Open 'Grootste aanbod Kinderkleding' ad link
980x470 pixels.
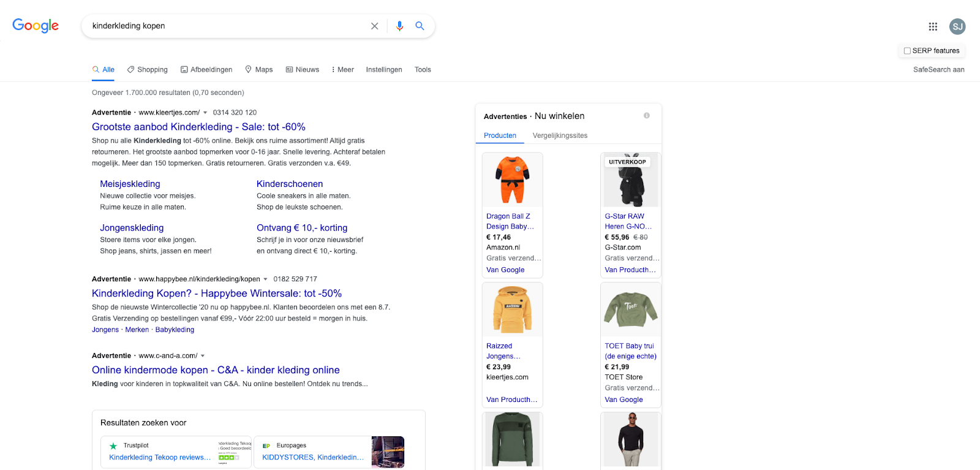point(198,127)
